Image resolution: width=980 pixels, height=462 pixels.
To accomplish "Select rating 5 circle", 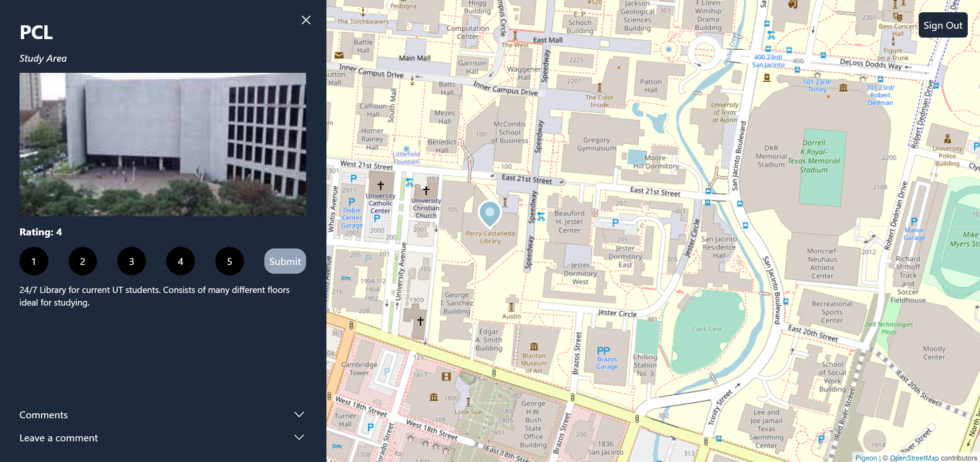I will (x=229, y=261).
